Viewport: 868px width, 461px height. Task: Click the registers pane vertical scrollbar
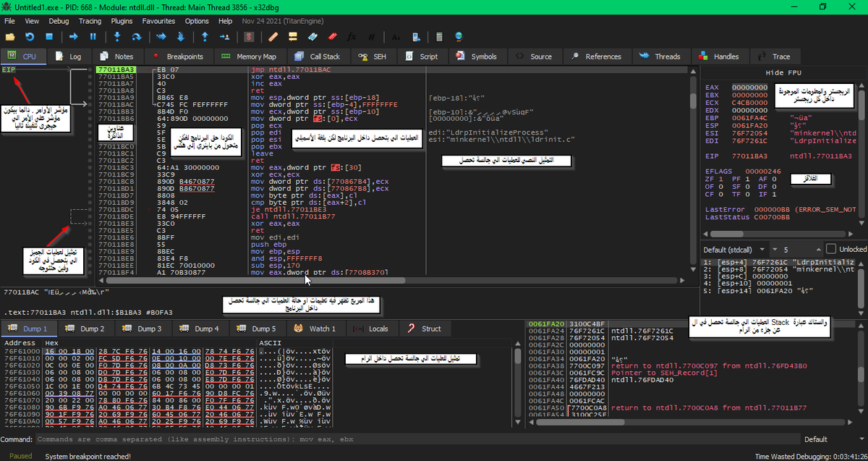[862, 154]
